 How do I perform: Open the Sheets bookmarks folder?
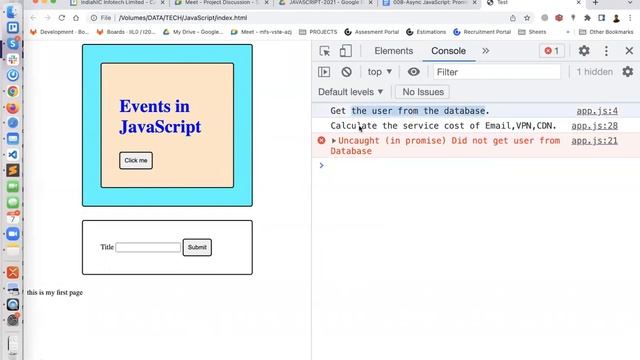532,32
